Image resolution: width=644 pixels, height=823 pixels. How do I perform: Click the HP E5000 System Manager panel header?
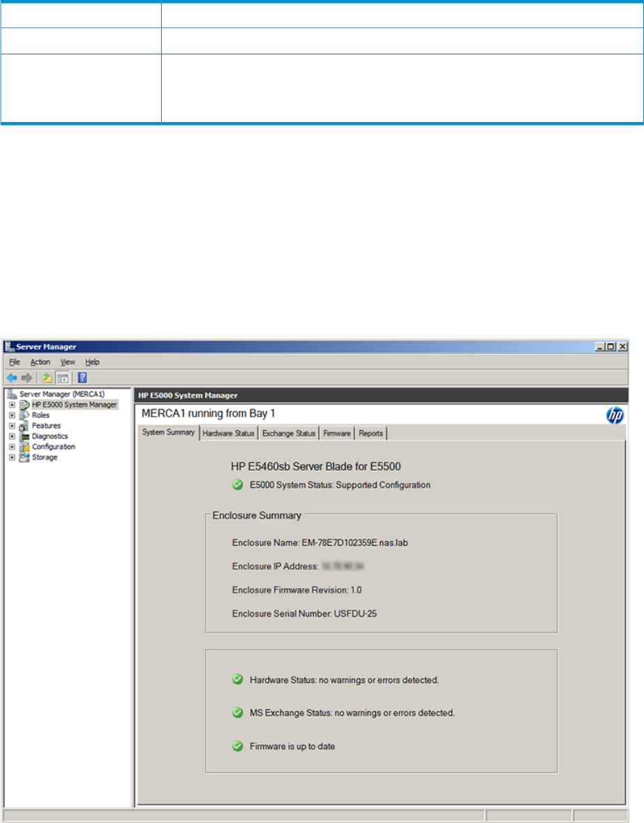[x=382, y=395]
